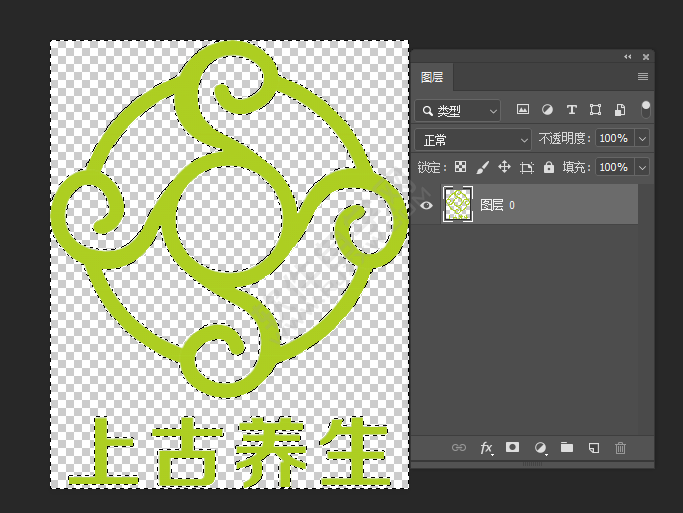Lock position move icon
The height and width of the screenshot is (513, 683).
point(504,167)
